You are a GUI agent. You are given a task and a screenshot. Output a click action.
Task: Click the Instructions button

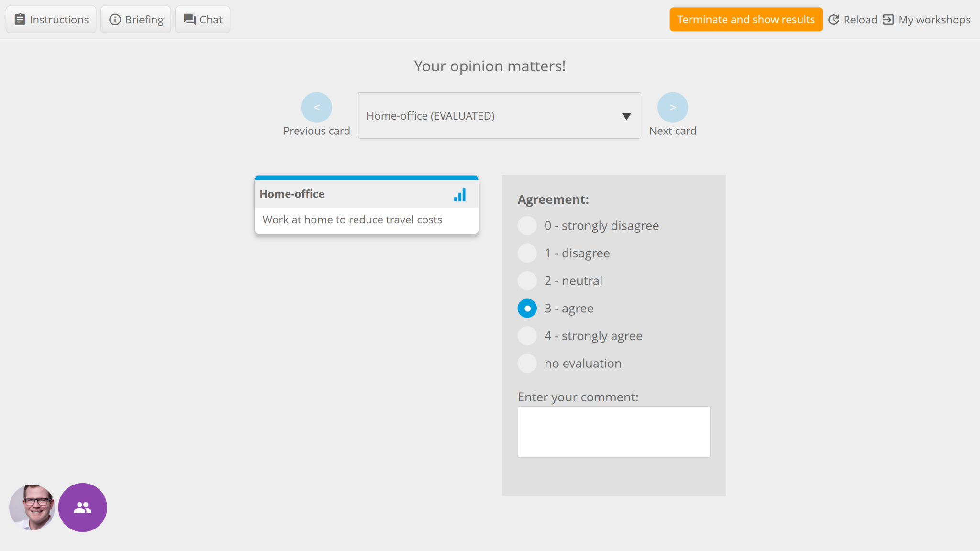point(51,19)
